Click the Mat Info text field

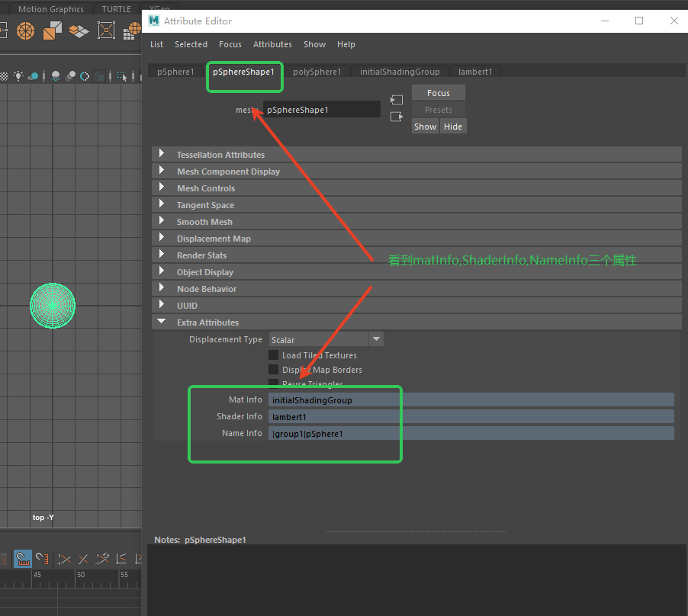(471, 399)
